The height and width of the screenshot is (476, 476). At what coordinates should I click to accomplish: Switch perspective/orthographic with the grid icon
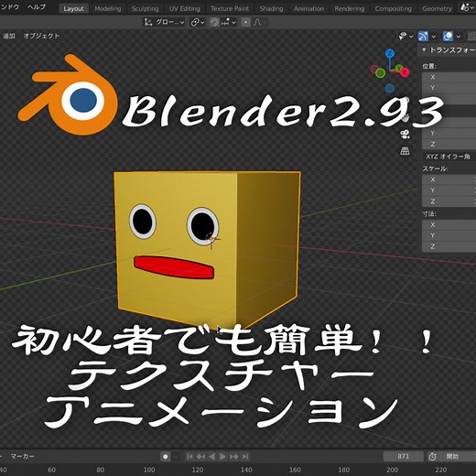pos(405,151)
